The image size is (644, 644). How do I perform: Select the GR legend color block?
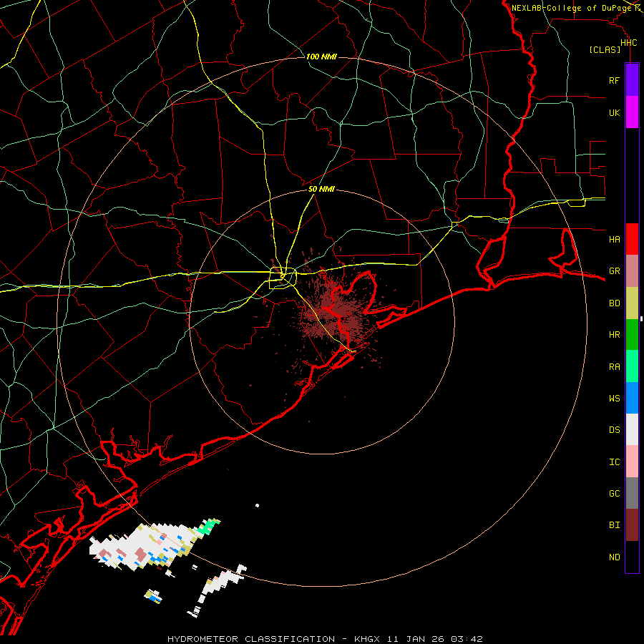[632, 271]
